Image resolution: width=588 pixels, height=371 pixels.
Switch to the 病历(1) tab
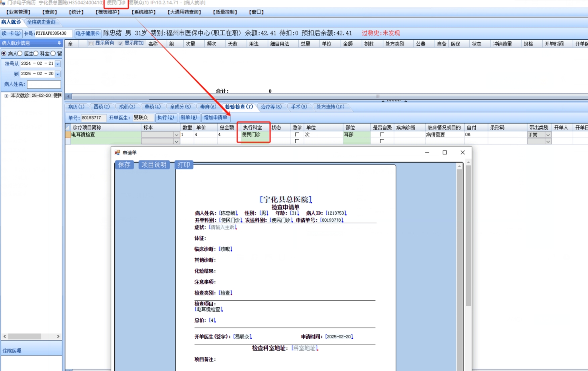pos(76,107)
